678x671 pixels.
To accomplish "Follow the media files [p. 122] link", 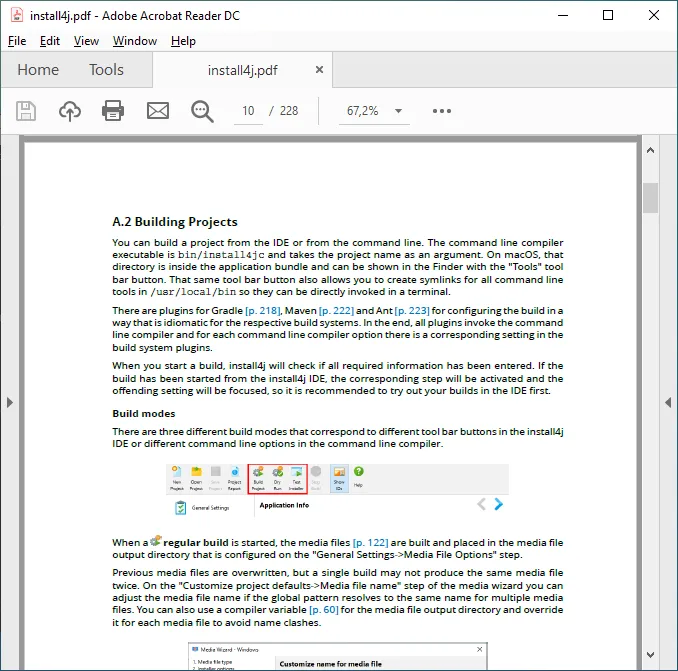I will pyautogui.click(x=371, y=543).
